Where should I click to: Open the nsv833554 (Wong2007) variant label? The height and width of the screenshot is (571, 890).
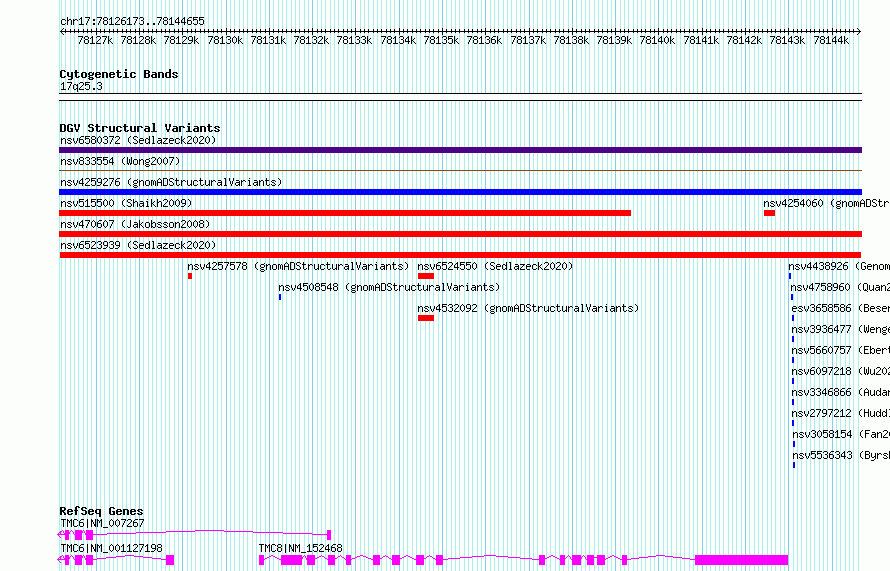coord(120,161)
